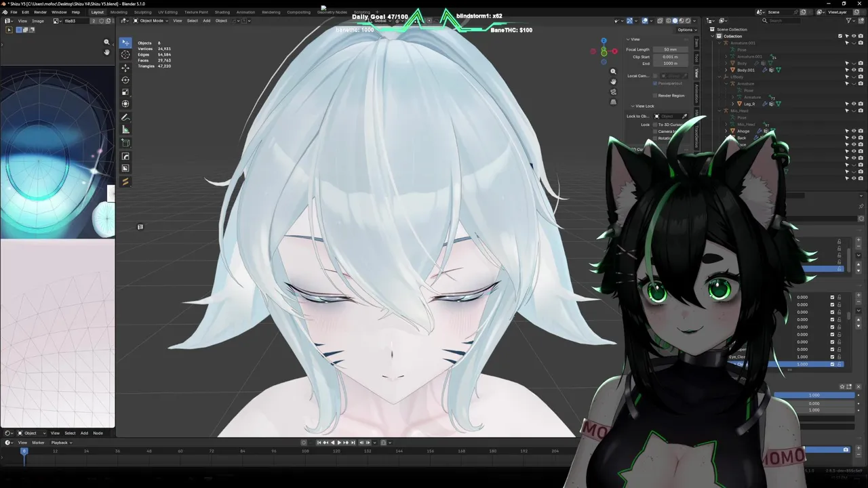868x488 pixels.
Task: Open the Item tab in viewport sidebar
Action: [x=696, y=43]
